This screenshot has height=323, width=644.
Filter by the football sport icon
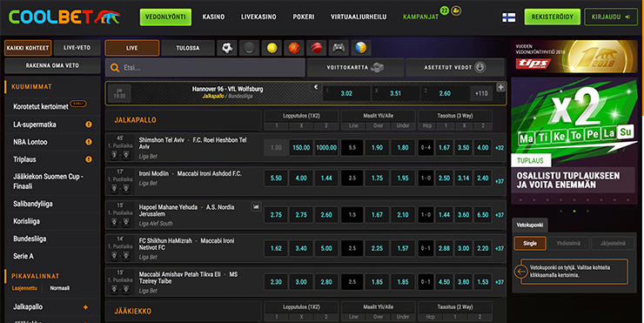[x=227, y=48]
